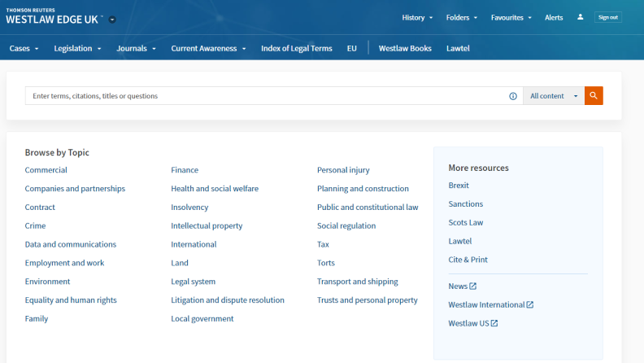Expand the product switcher arrow beside logo
The height and width of the screenshot is (363, 644).
[x=112, y=20]
